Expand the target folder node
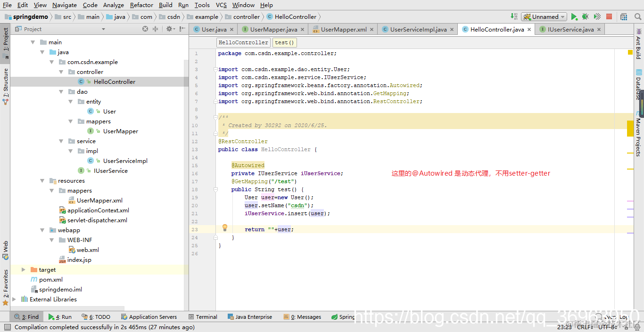 tap(24, 269)
